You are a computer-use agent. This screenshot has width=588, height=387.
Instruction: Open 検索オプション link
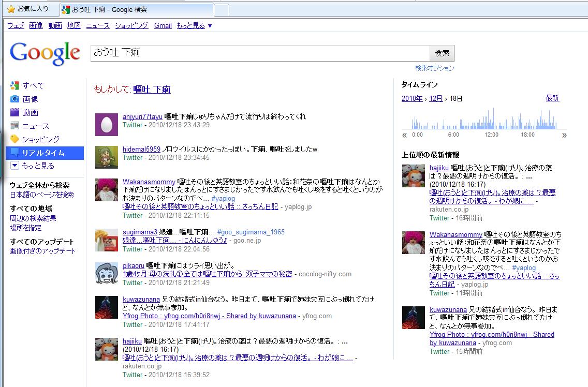point(435,68)
